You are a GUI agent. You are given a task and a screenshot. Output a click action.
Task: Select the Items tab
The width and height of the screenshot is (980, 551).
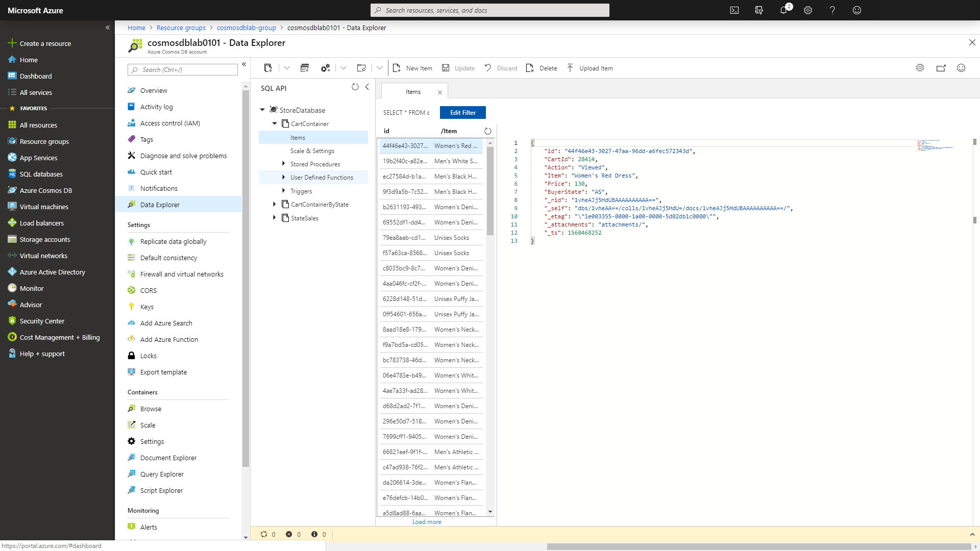(x=413, y=92)
